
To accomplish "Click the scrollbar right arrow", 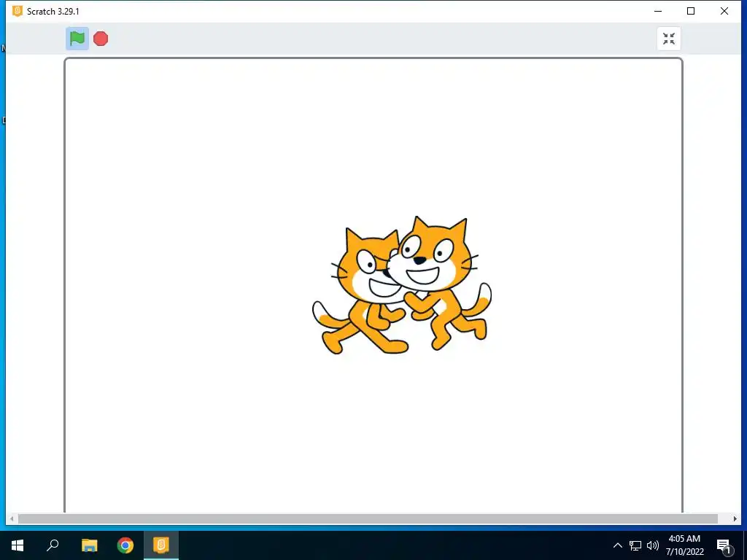I will [x=735, y=518].
